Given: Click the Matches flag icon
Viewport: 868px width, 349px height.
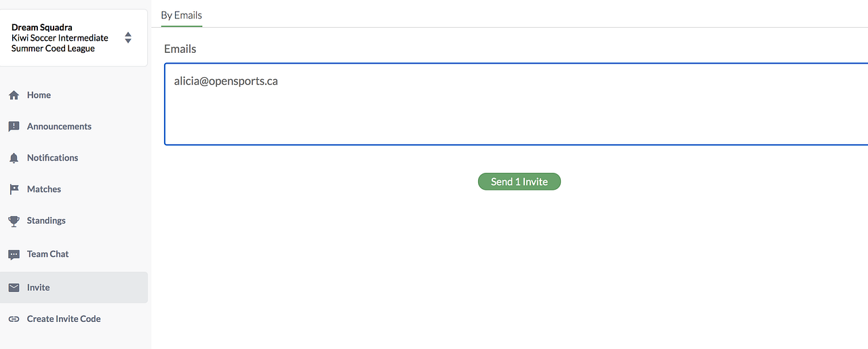Looking at the screenshot, I should pos(14,190).
